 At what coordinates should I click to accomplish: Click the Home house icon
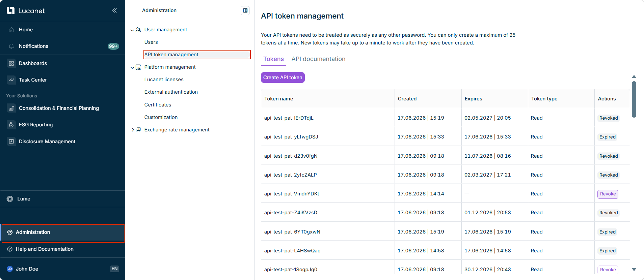(x=11, y=30)
